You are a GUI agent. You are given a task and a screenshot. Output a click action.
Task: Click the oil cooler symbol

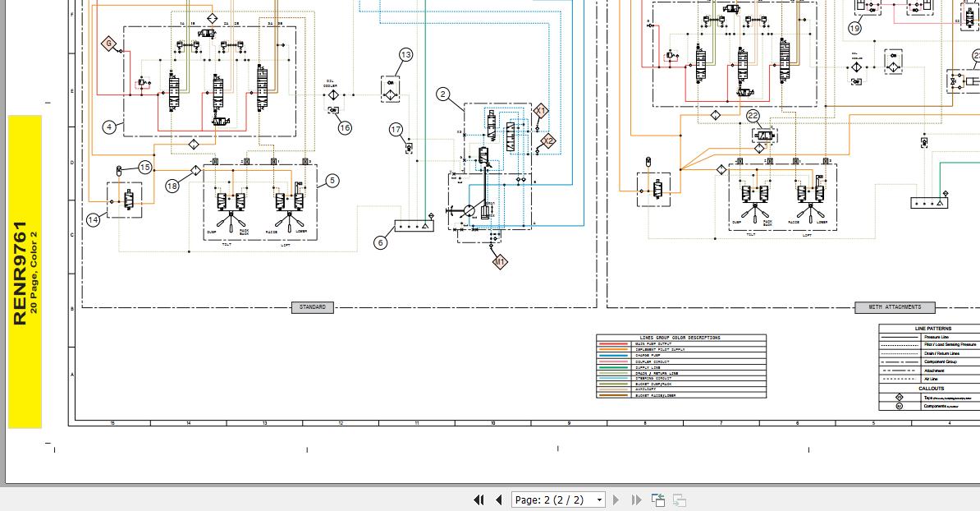[334, 95]
